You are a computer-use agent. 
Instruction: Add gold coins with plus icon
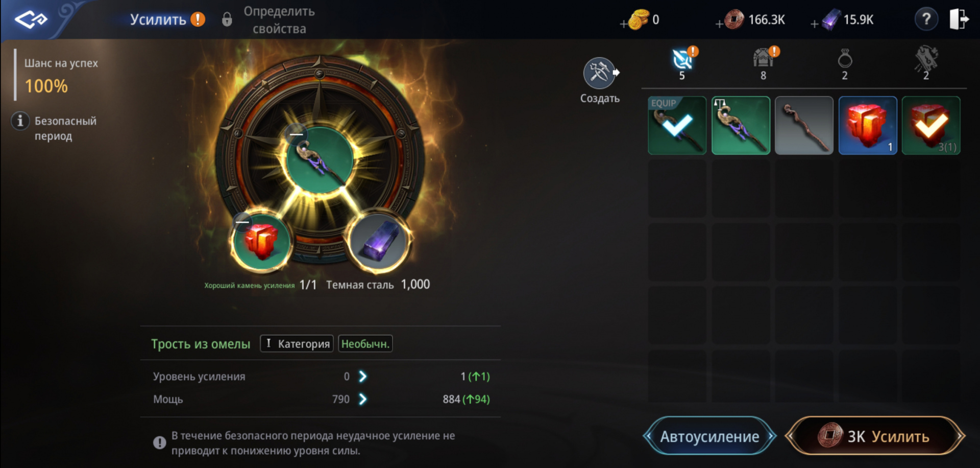coord(623,24)
